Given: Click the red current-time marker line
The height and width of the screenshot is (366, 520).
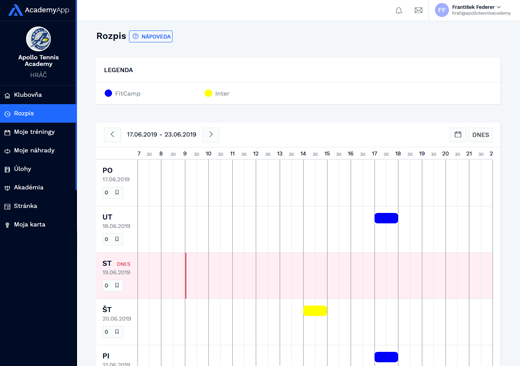Looking at the screenshot, I should click(x=186, y=275).
